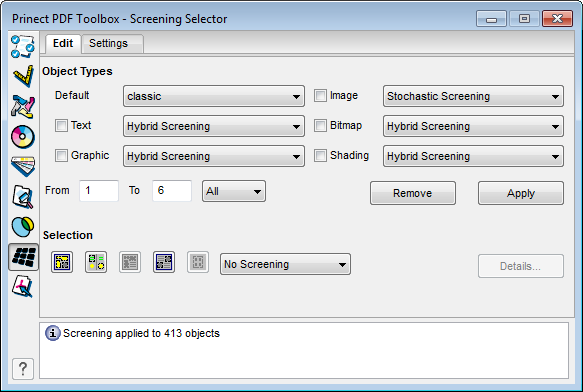The height and width of the screenshot is (392, 583).
Task: Open the Bitmap Hybrid Screening dropdown
Action: (x=473, y=126)
